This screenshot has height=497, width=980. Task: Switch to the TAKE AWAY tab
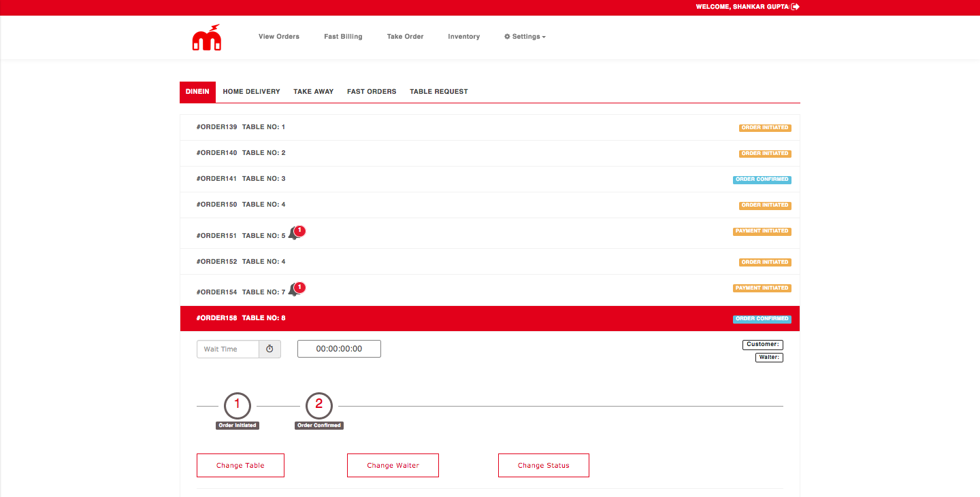[x=314, y=92]
